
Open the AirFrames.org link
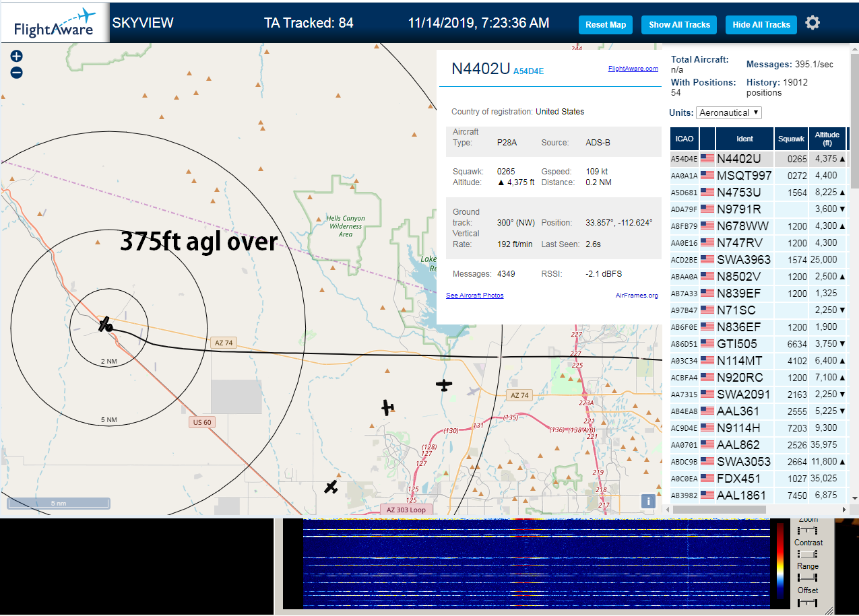tap(637, 296)
